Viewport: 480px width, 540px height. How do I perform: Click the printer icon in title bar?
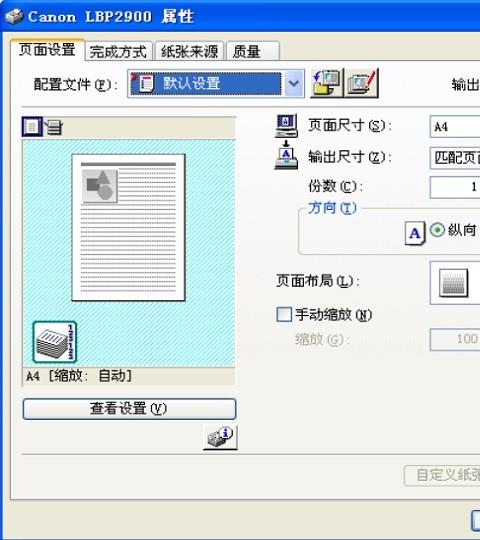(14, 16)
